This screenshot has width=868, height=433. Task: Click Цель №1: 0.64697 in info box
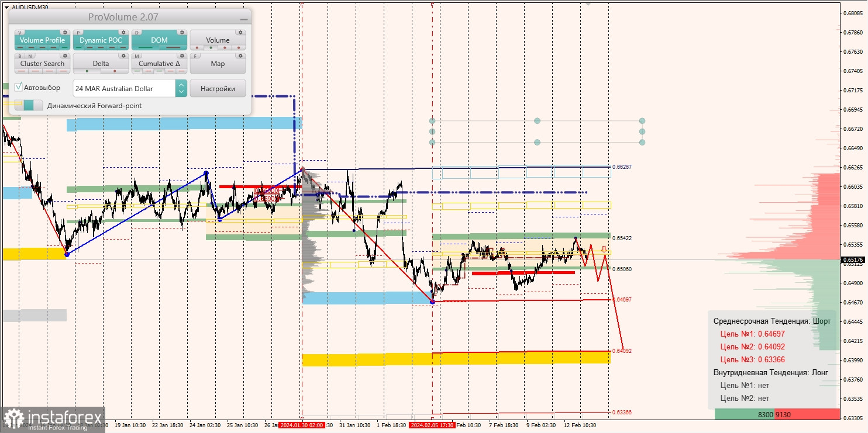tap(753, 334)
